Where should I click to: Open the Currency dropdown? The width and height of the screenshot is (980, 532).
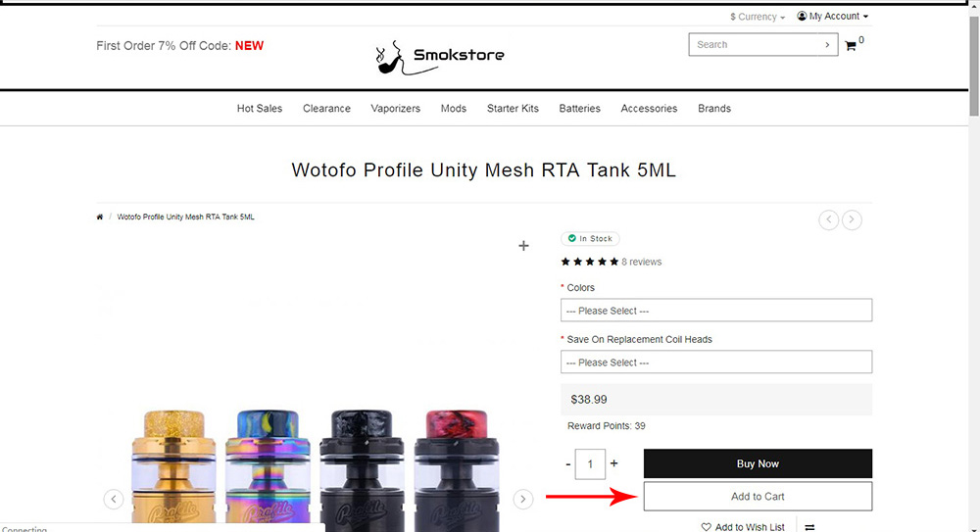pyautogui.click(x=758, y=17)
